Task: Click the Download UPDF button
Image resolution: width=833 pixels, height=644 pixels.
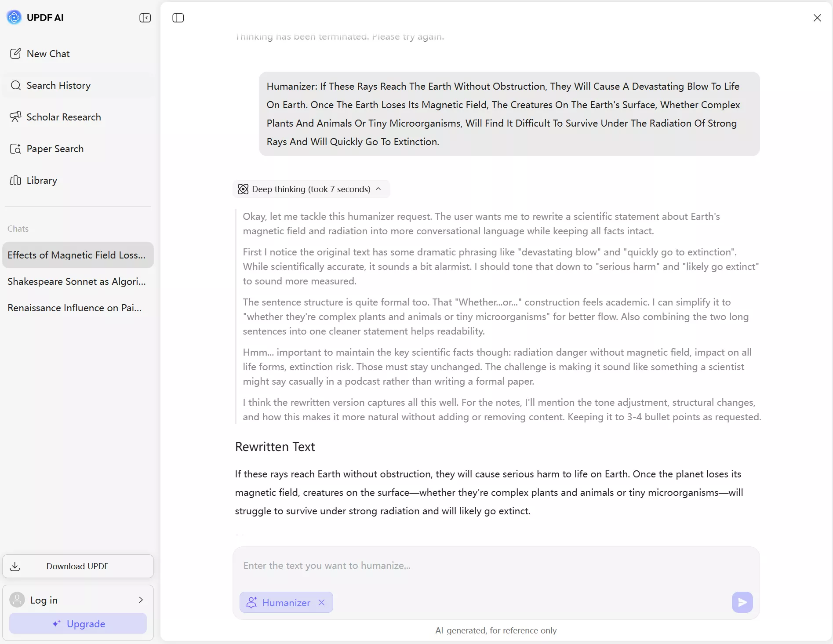Action: tap(78, 566)
